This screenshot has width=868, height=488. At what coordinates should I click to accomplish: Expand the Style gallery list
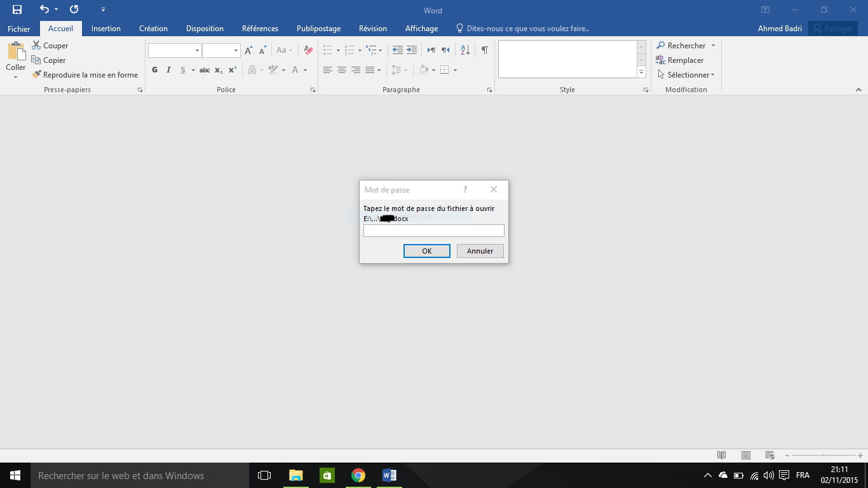tap(641, 72)
